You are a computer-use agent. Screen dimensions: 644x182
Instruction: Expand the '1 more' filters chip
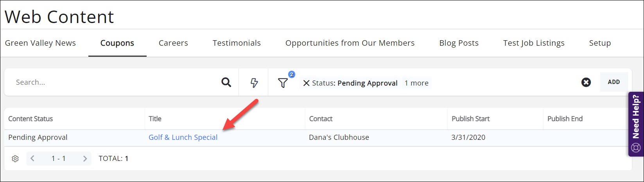tap(416, 83)
